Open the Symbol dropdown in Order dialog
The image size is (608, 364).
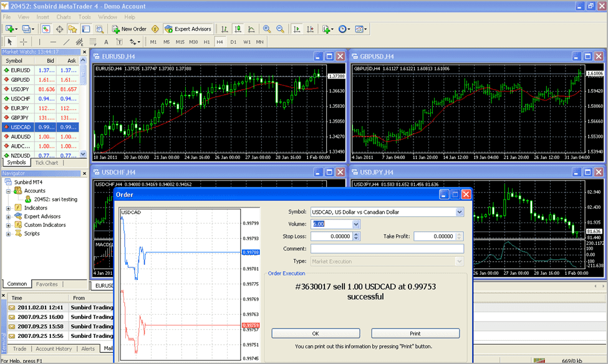[460, 212]
